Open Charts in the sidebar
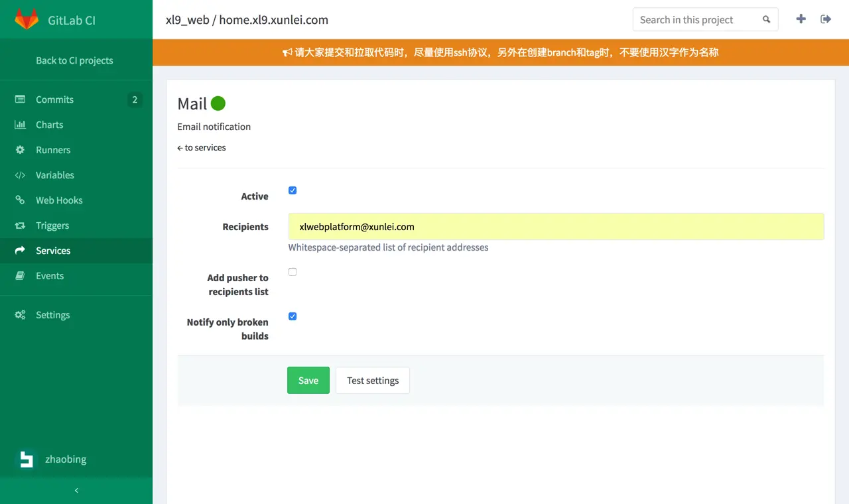849x504 pixels. (x=76, y=125)
